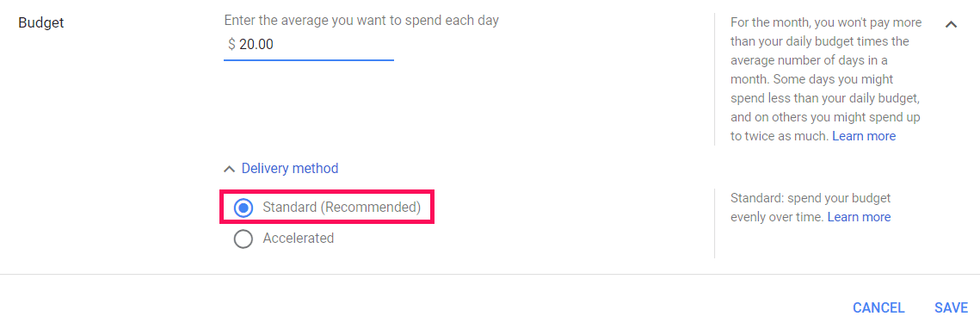Image resolution: width=980 pixels, height=335 pixels.
Task: Open Learn more about Standard delivery
Action: pyautogui.click(x=859, y=218)
